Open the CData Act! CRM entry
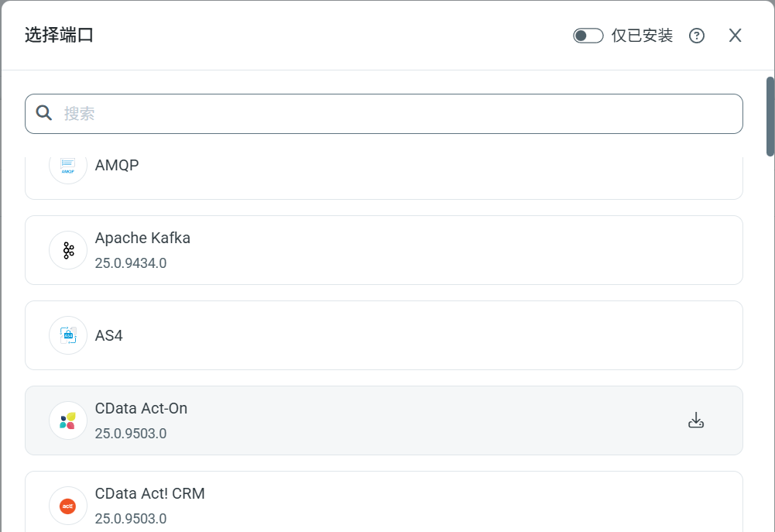Screen dimensions: 775x532 383,502
